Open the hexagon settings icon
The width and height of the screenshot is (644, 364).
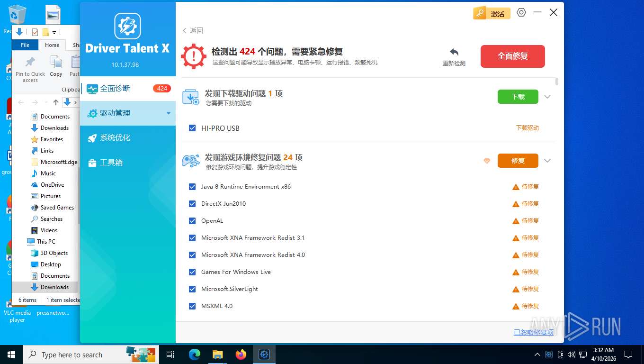[x=521, y=13]
